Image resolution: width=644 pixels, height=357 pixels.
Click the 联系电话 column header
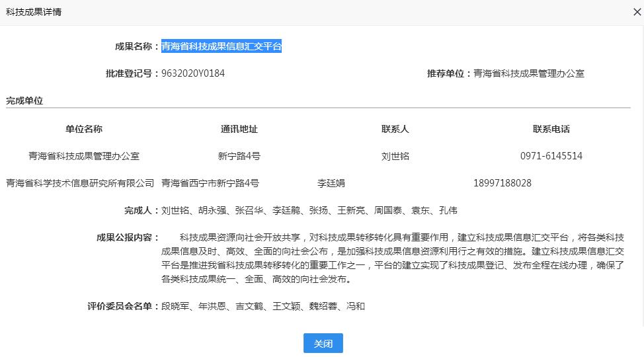(551, 129)
